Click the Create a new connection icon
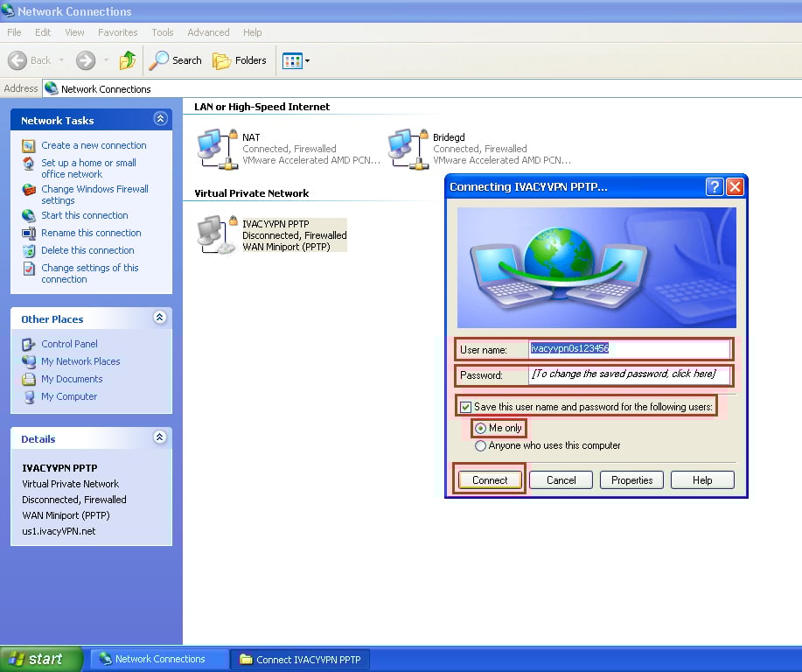This screenshot has height=672, width=802. coord(29,146)
